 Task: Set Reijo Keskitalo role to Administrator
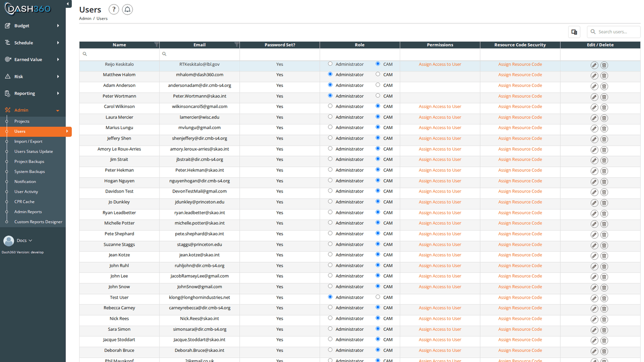point(330,64)
